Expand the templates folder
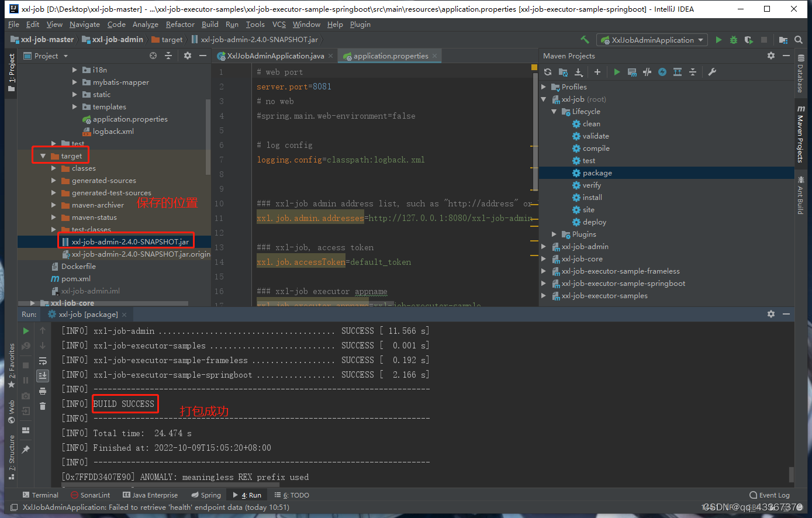This screenshot has height=518, width=812. click(74, 107)
